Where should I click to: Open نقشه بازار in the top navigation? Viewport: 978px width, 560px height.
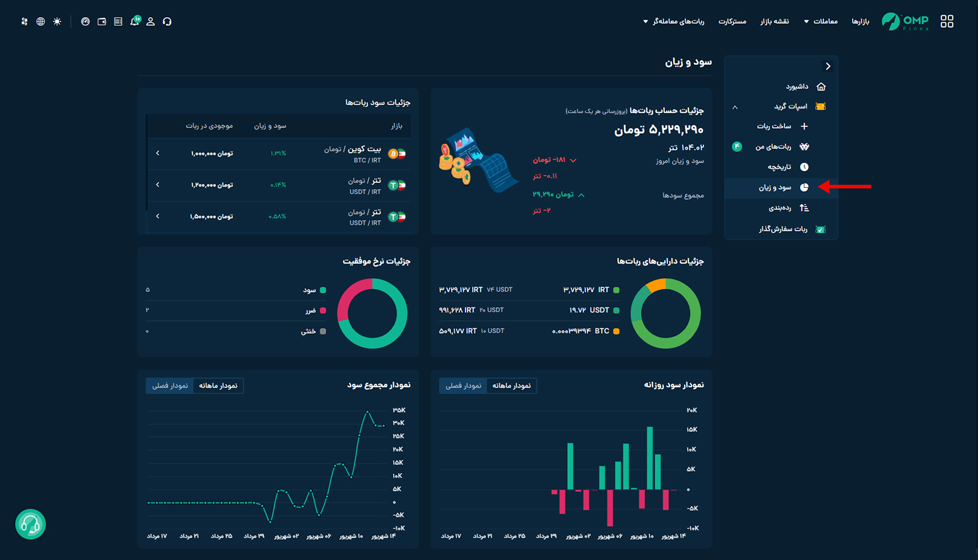[774, 21]
